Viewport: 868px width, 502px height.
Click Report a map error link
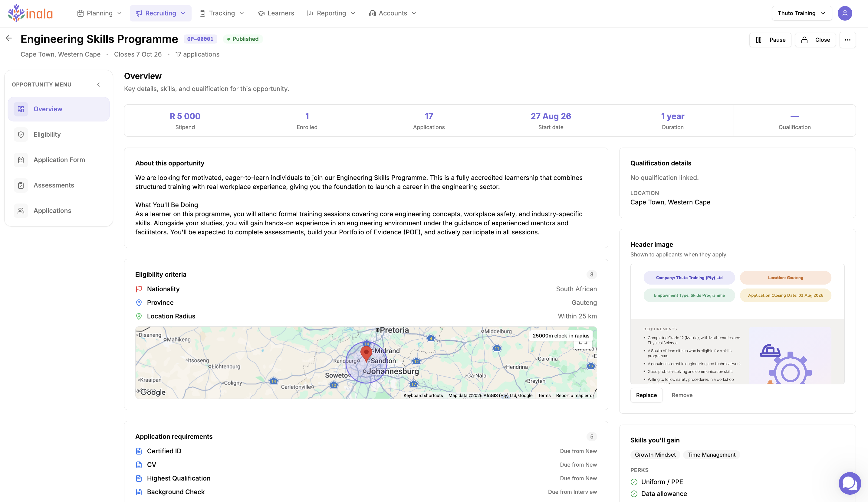coord(575,395)
